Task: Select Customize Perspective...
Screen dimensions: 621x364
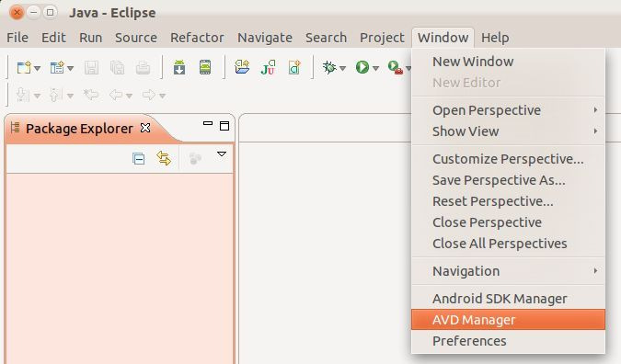Action: pos(508,159)
